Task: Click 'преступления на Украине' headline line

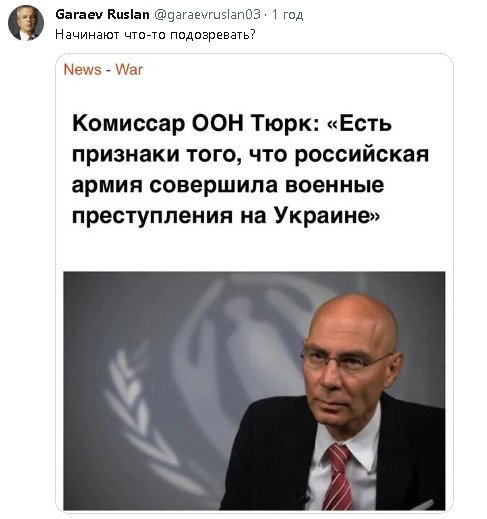Action: pyautogui.click(x=226, y=215)
